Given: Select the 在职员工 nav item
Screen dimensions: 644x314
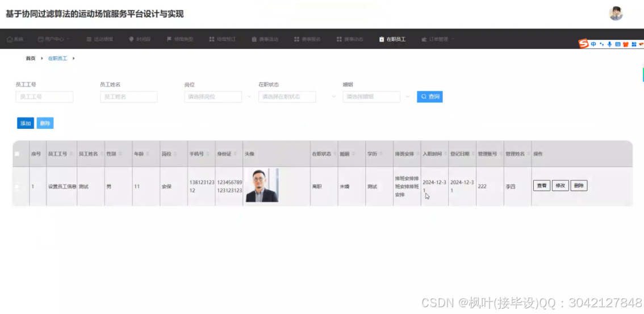Looking at the screenshot, I should (x=392, y=39).
